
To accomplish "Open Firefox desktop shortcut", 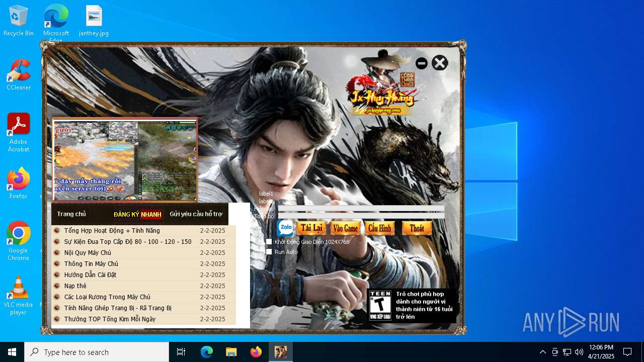I will [x=19, y=184].
